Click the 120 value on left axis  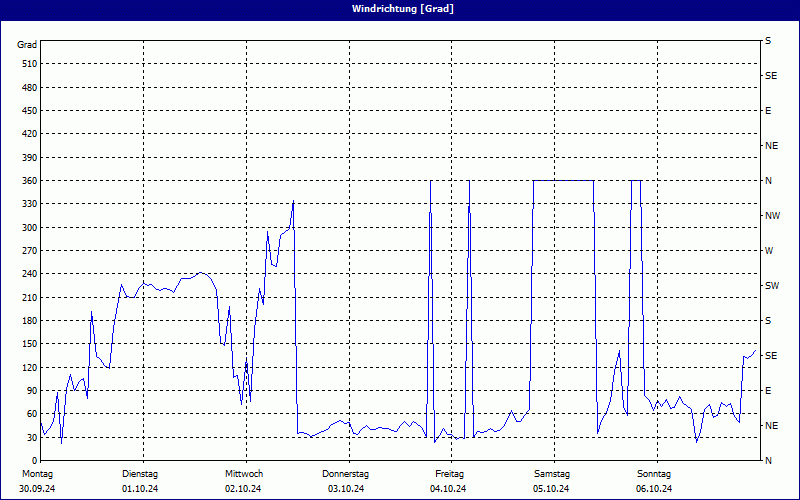click(x=30, y=367)
